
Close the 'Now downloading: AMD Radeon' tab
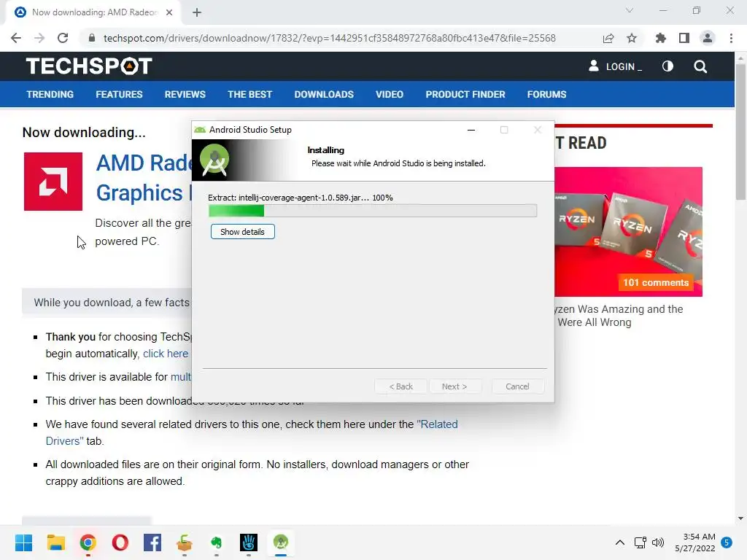tap(169, 12)
